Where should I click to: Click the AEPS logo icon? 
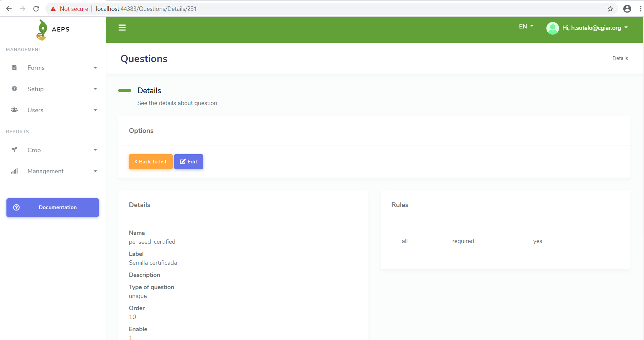click(x=42, y=30)
